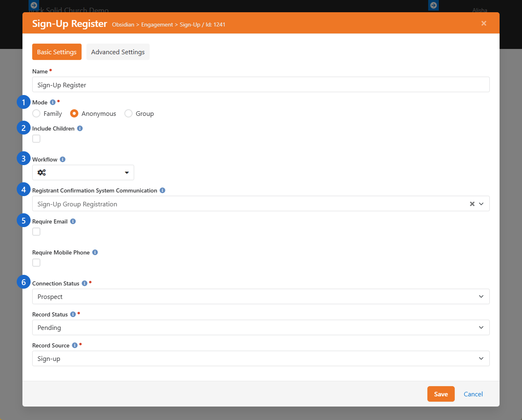
Task: Click the Save button
Action: coord(441,394)
